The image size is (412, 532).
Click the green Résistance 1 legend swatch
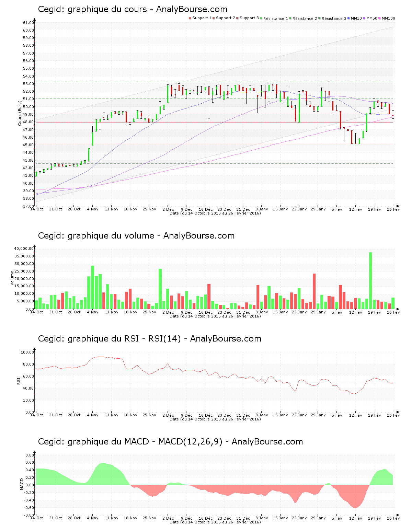tap(261, 18)
